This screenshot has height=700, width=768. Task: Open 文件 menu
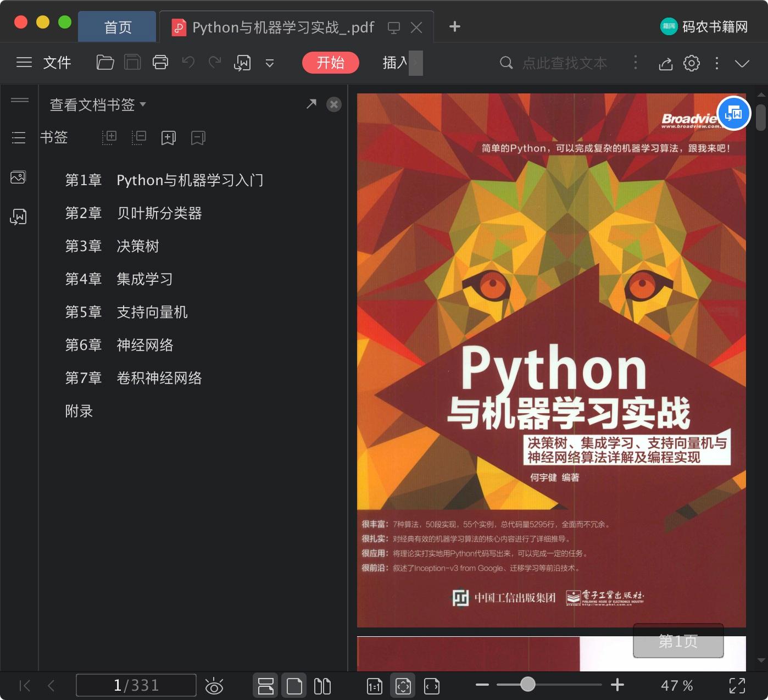[57, 63]
